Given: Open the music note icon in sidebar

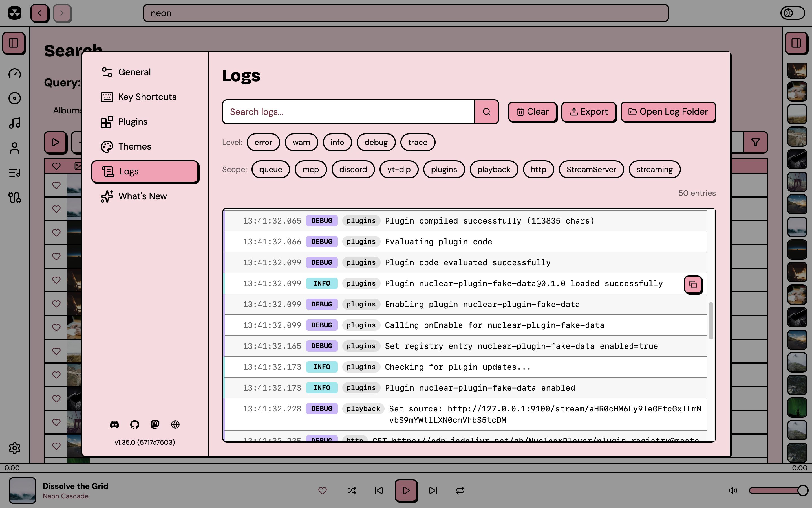Looking at the screenshot, I should (14, 123).
